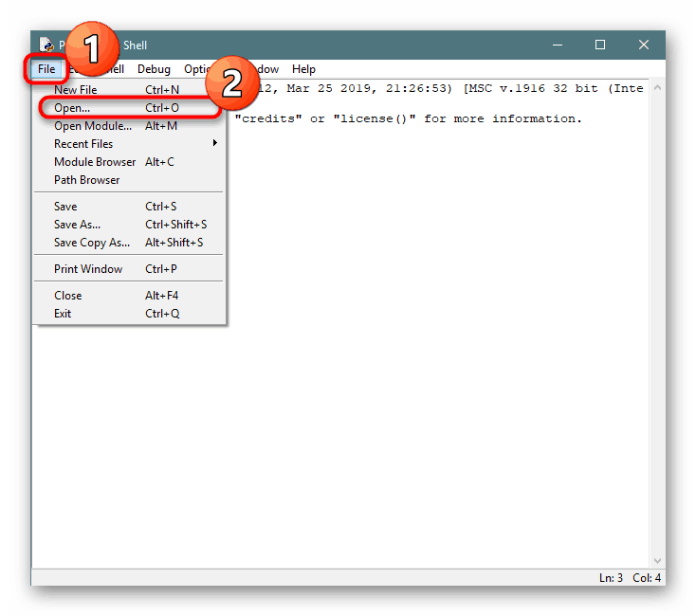
Task: Choose Save from File menu
Action: (130, 207)
